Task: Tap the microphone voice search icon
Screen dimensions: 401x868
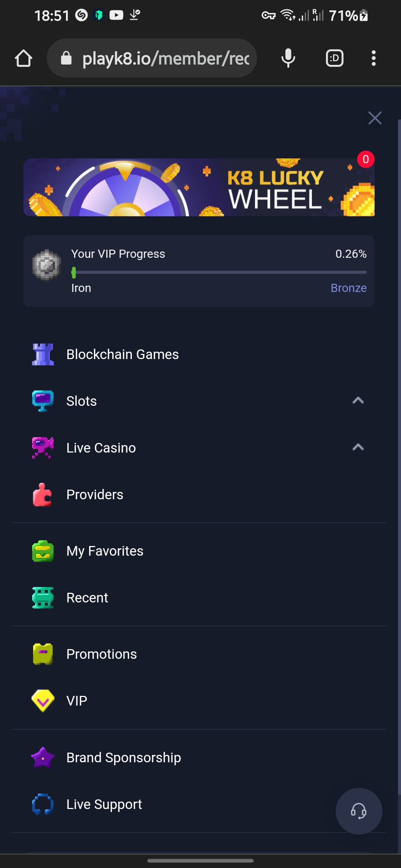Action: pos(288,58)
